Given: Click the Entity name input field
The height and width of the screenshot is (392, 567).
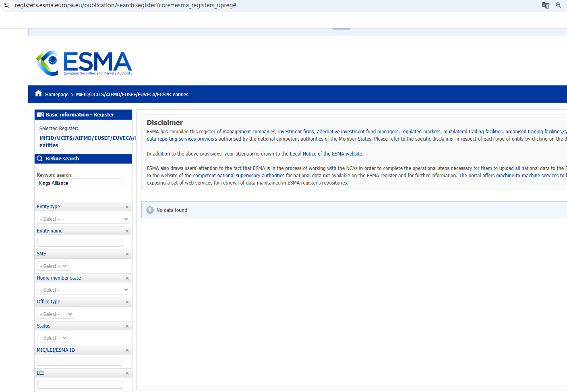Looking at the screenshot, I should coord(80,242).
